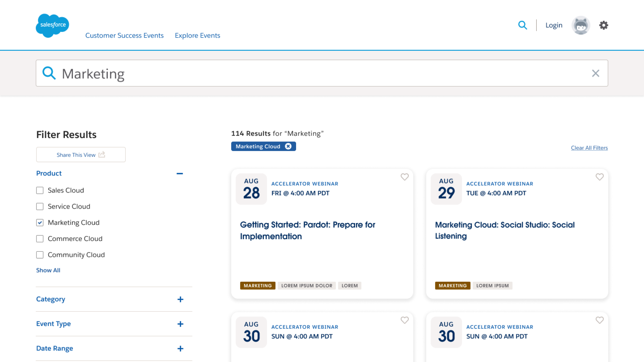Click the Clear All Filters link
Image resolution: width=644 pixels, height=362 pixels.
589,148
